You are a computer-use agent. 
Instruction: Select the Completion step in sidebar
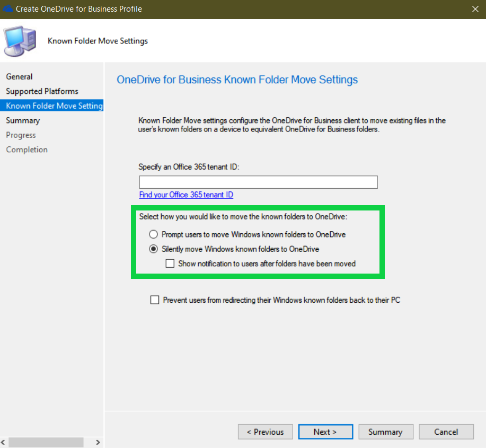click(26, 150)
